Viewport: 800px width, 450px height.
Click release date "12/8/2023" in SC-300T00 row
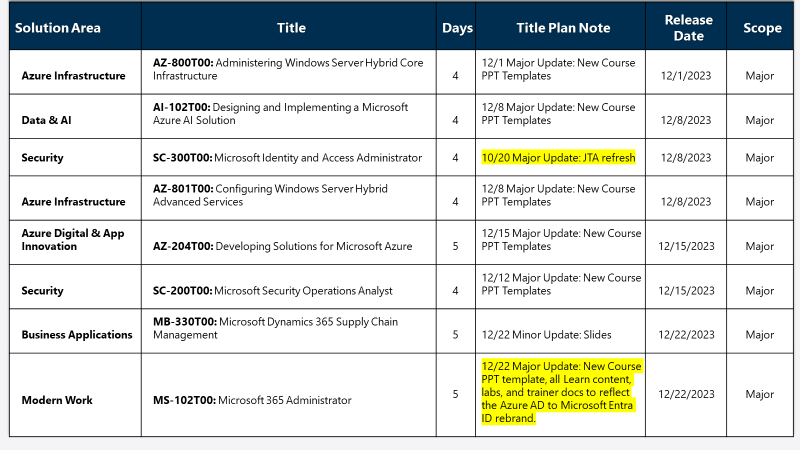point(686,158)
